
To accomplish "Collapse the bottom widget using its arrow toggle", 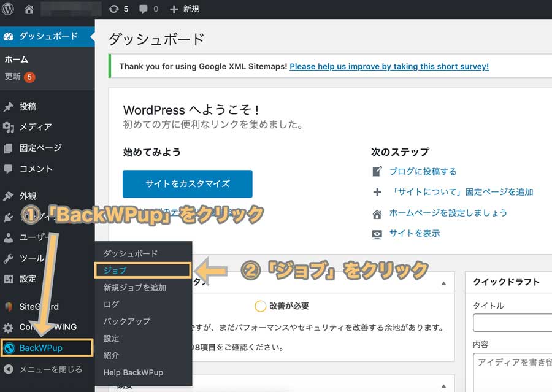I will click(444, 386).
